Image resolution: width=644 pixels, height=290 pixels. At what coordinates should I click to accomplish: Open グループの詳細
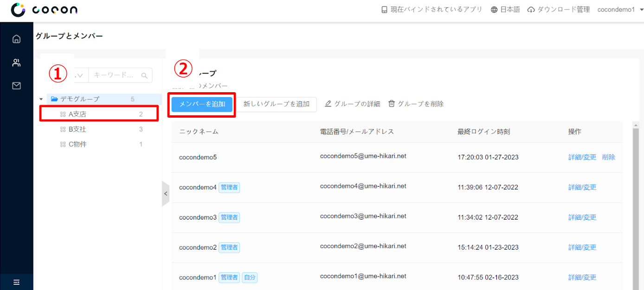click(353, 104)
